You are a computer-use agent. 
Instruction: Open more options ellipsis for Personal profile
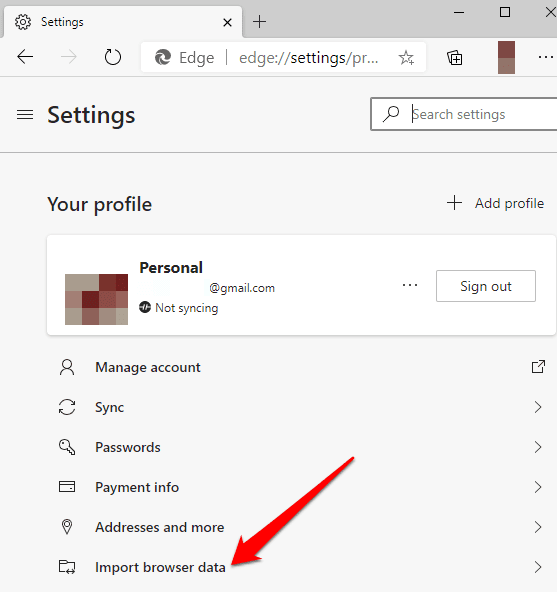(410, 285)
